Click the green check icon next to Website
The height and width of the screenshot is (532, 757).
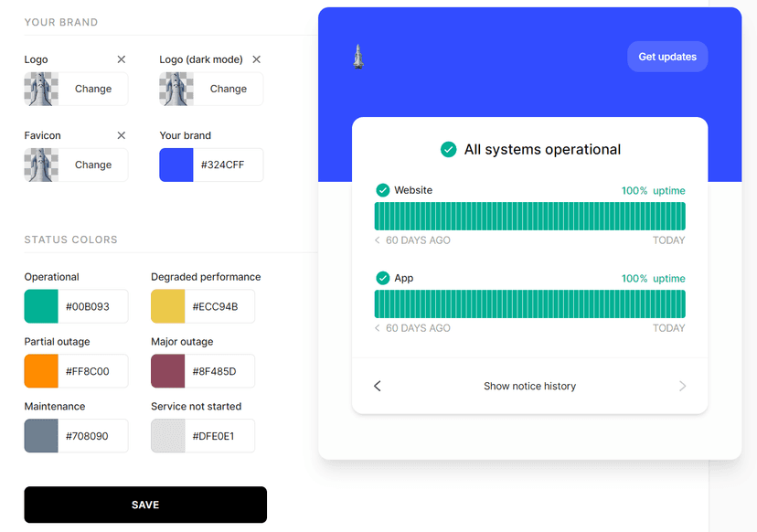point(383,190)
